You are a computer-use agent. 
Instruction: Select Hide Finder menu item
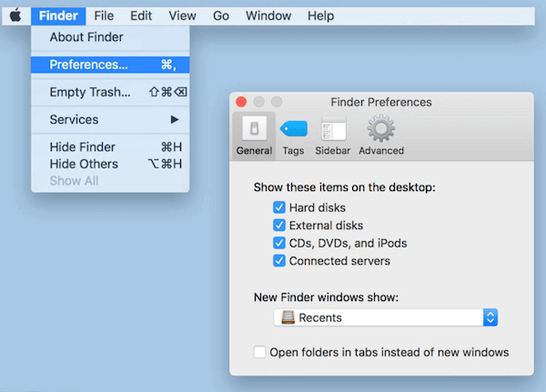click(x=110, y=147)
